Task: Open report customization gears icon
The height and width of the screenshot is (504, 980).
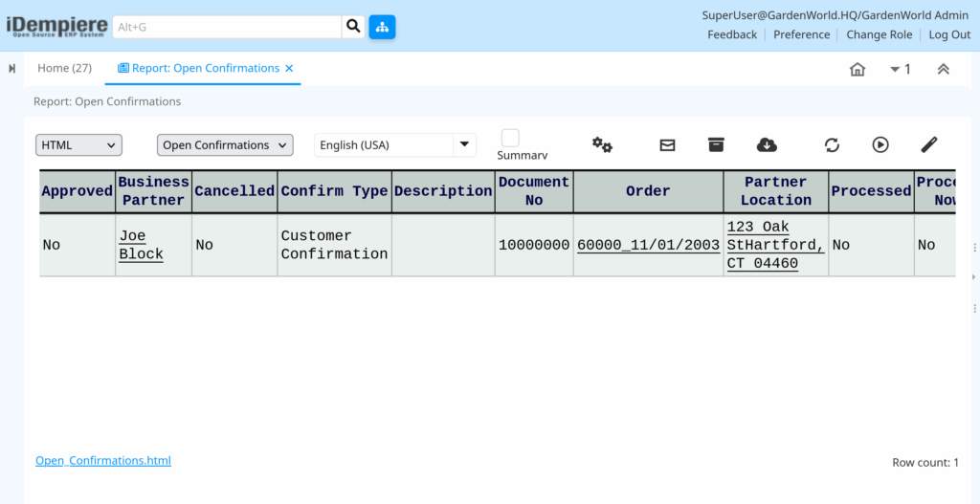Action: (x=603, y=145)
